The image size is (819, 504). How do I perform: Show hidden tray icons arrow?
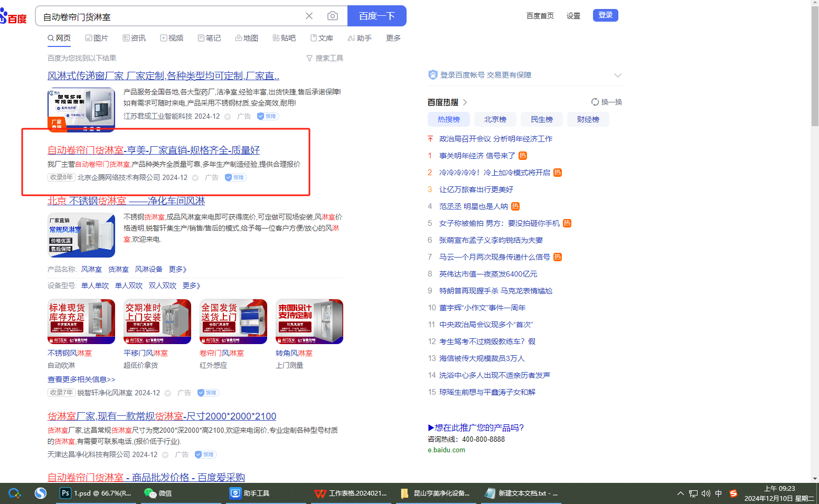pos(680,493)
